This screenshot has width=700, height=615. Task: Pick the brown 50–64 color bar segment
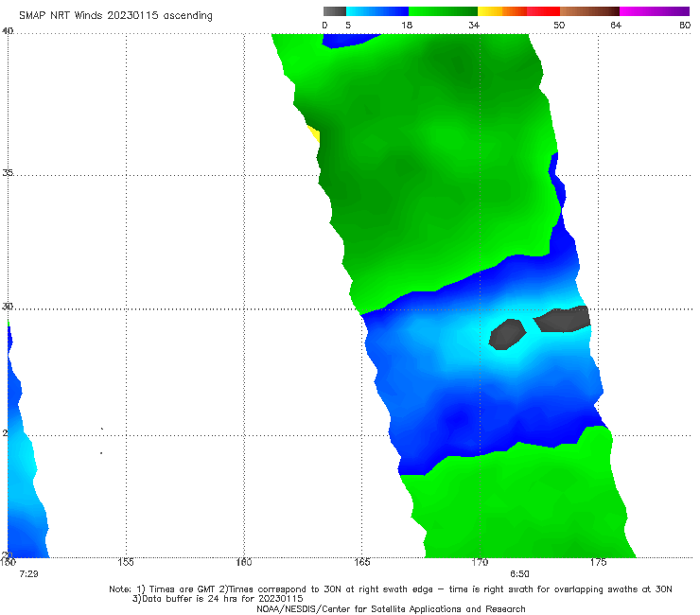click(x=589, y=11)
